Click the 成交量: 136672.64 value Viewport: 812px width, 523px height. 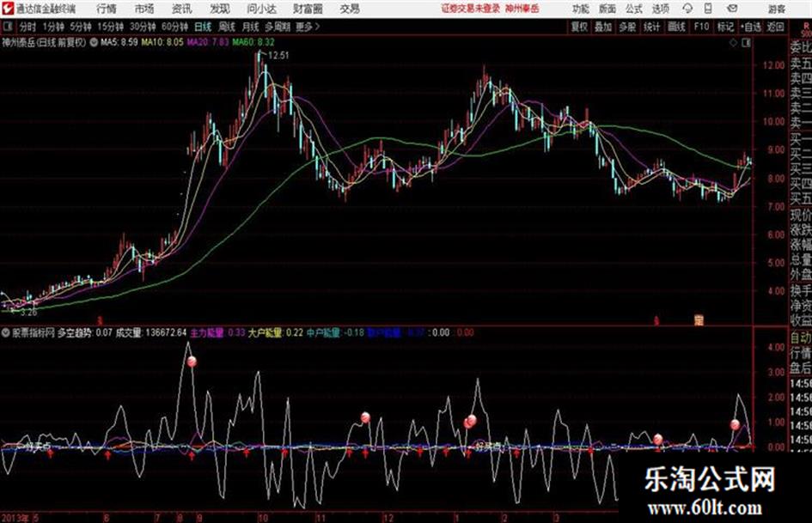150,332
